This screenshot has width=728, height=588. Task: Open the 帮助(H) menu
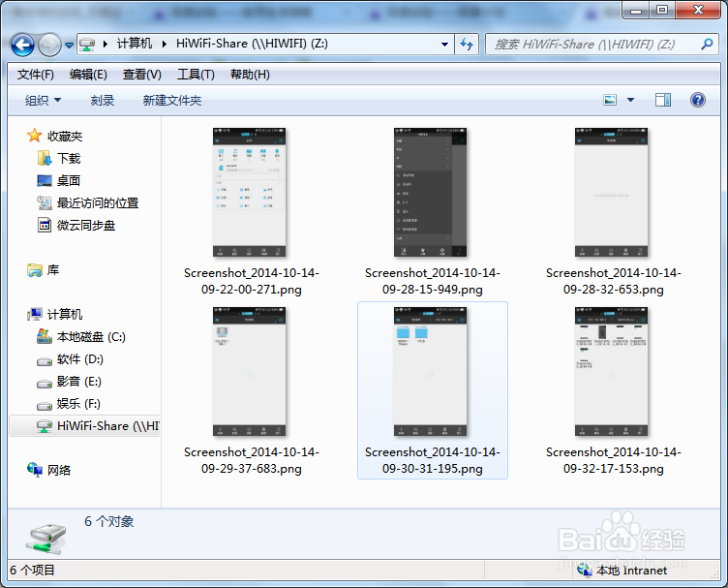250,75
